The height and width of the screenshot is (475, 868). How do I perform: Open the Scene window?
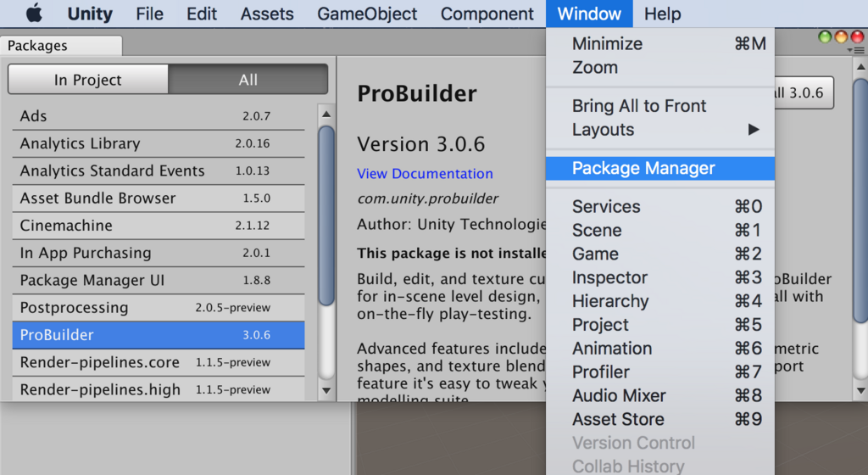(659, 230)
